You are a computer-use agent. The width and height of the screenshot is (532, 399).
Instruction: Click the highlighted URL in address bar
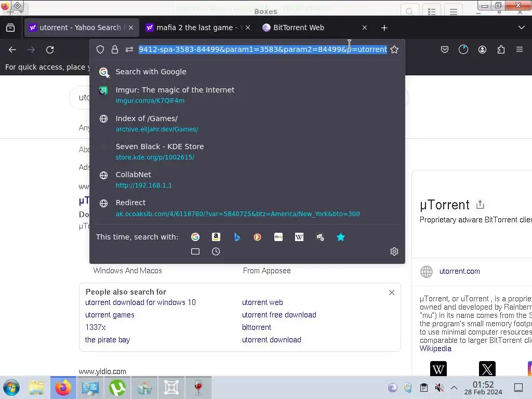point(263,49)
